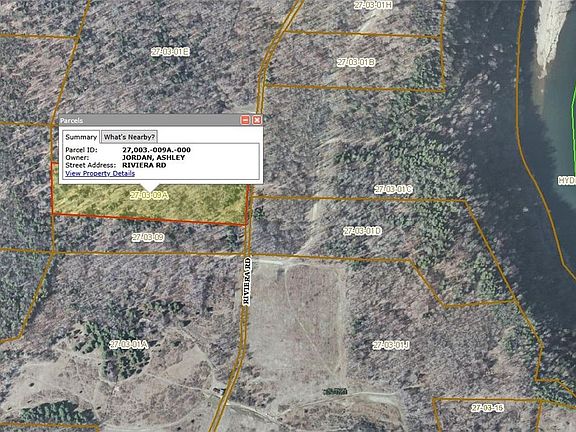This screenshot has width=576, height=432.
Task: Select parcel label 27-03-01A on the map
Action: (129, 345)
